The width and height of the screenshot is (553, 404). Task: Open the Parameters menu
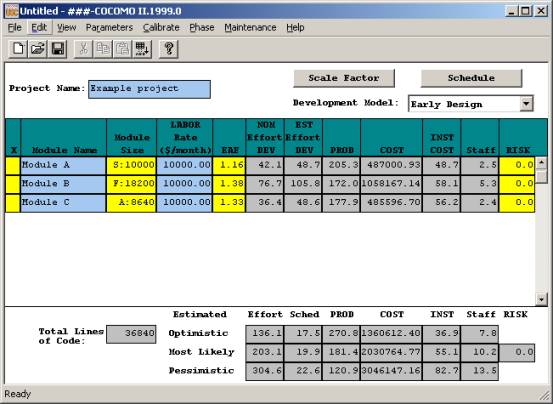coord(109,27)
